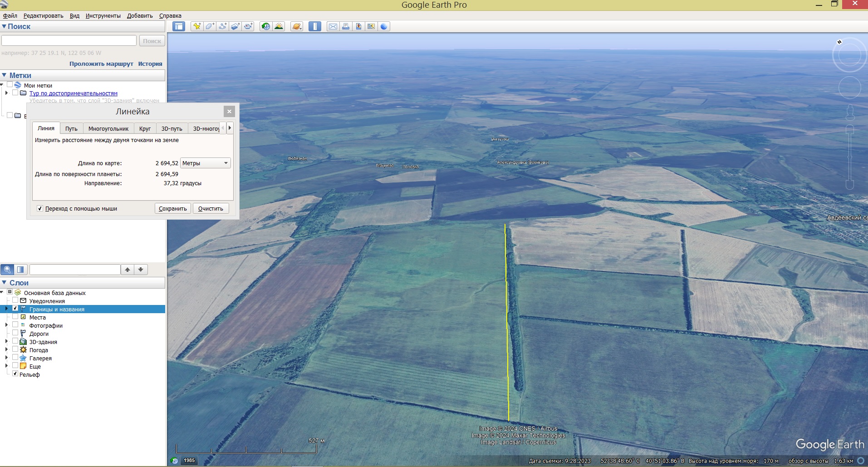This screenshot has width=868, height=467.
Task: Uncheck the mouse navigation checkbox
Action: 40,209
